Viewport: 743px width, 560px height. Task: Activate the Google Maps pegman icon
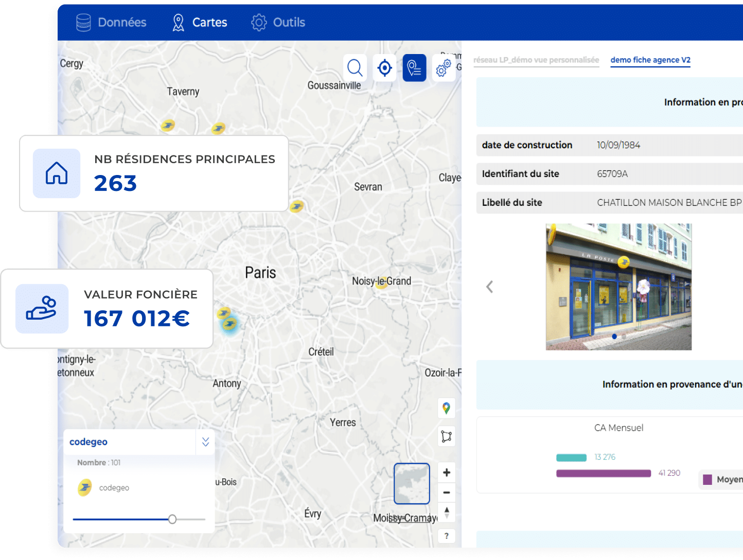(446, 408)
